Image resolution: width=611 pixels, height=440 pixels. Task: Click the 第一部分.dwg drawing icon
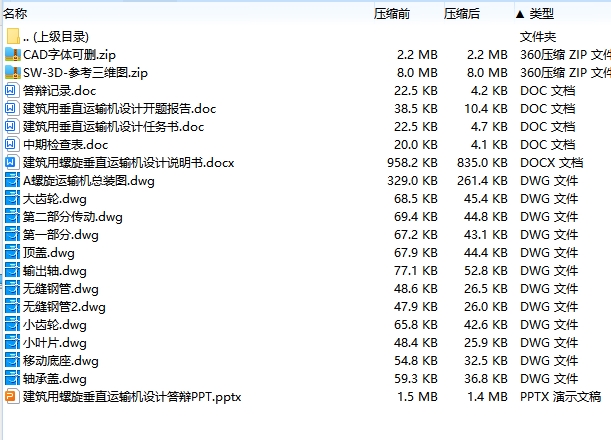pyautogui.click(x=12, y=235)
